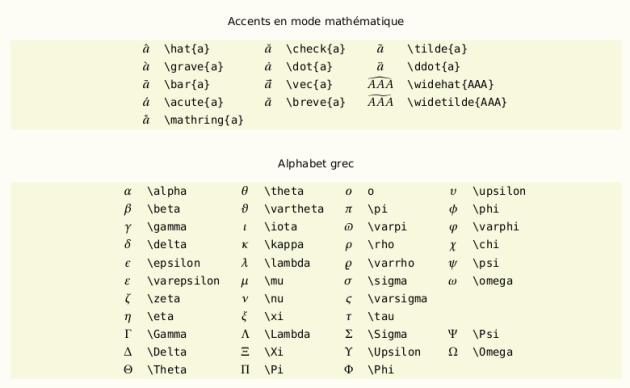The width and height of the screenshot is (630, 388).
Task: Click the \varsigma command text
Action: tap(397, 299)
